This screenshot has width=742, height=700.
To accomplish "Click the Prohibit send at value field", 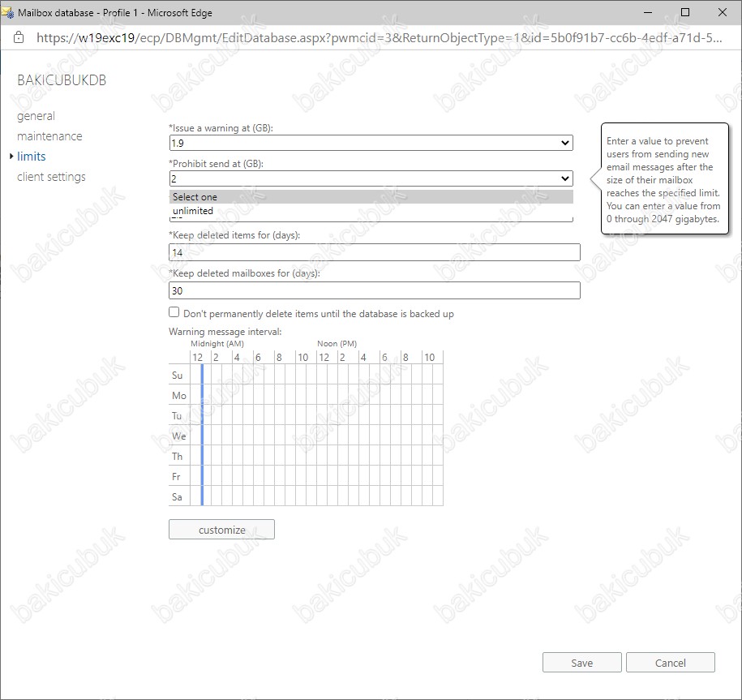I will 371,178.
